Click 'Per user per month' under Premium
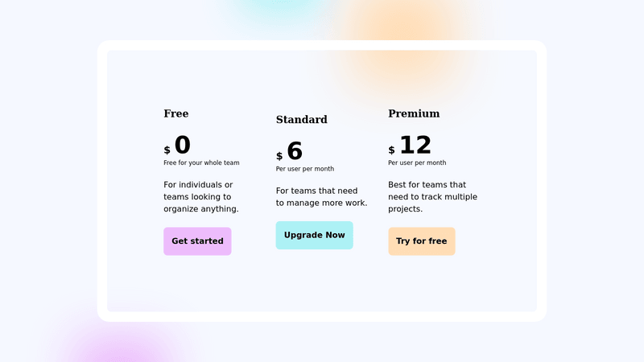644x362 pixels. pyautogui.click(x=417, y=162)
